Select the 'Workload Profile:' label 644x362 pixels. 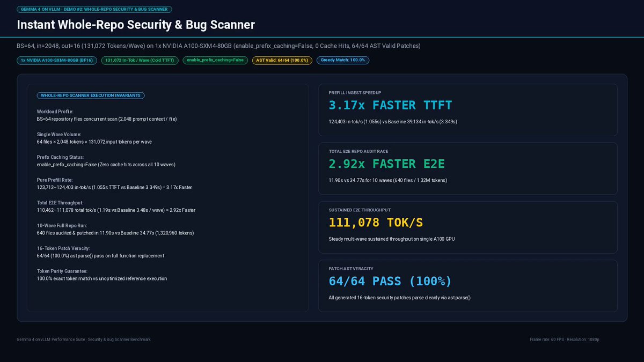55,112
